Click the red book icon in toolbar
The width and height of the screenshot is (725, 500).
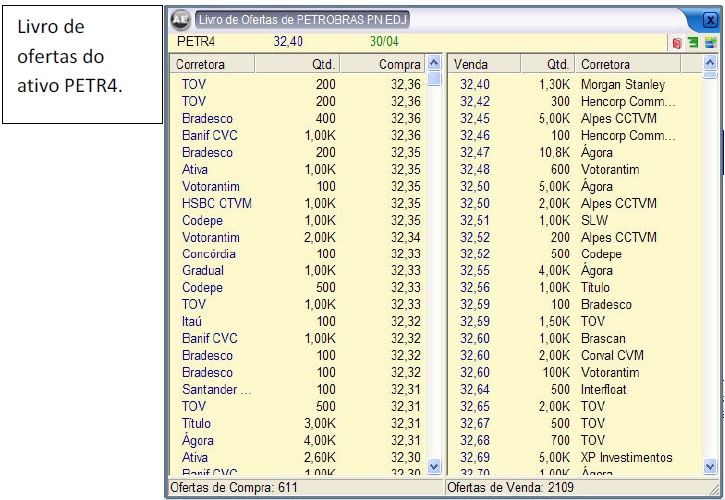(677, 43)
